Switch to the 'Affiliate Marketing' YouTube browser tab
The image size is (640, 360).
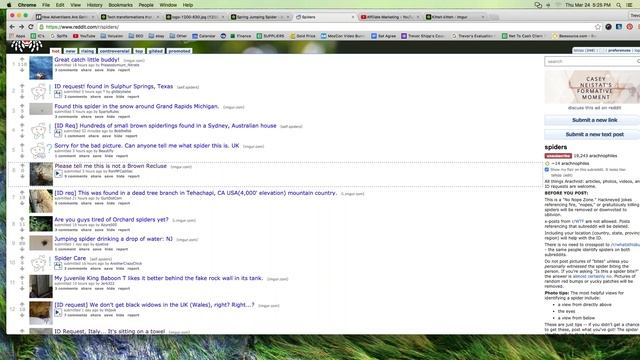point(389,17)
